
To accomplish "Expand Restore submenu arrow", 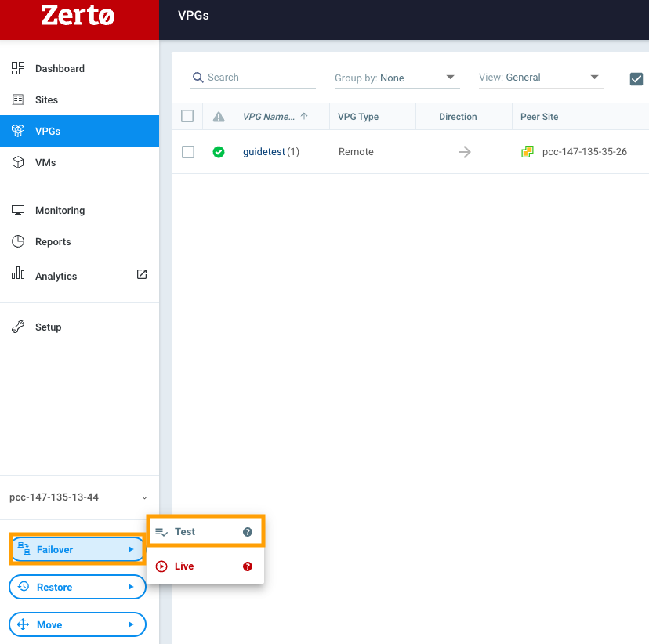I will (x=131, y=587).
